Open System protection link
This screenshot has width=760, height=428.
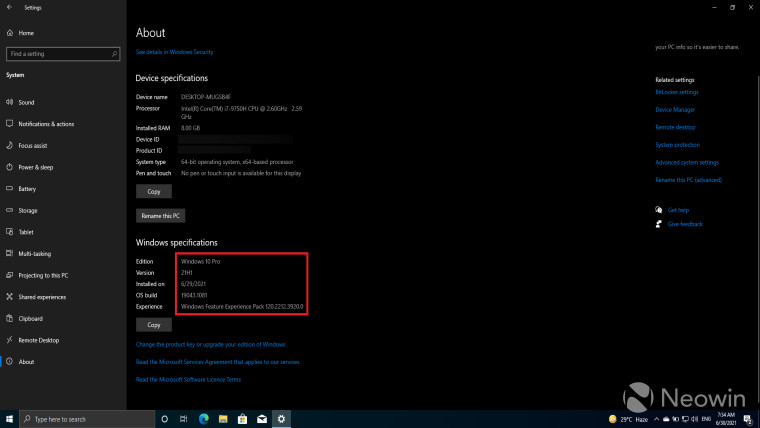678,145
